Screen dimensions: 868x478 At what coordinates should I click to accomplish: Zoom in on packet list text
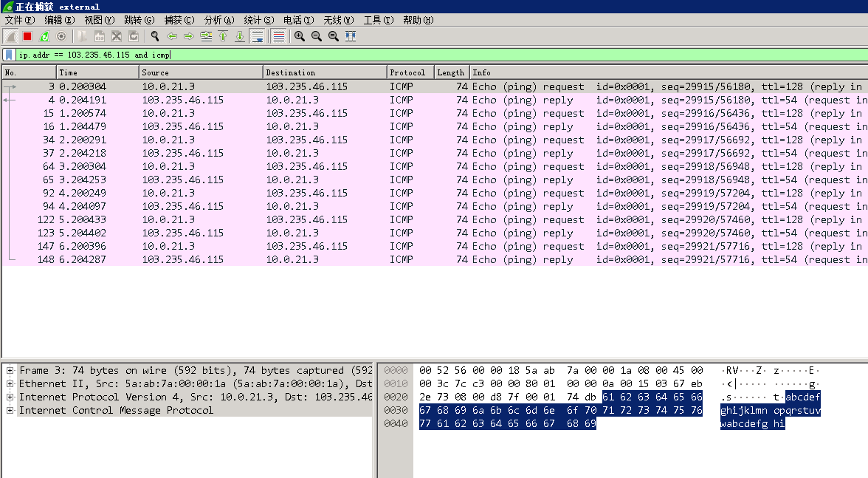click(x=299, y=36)
